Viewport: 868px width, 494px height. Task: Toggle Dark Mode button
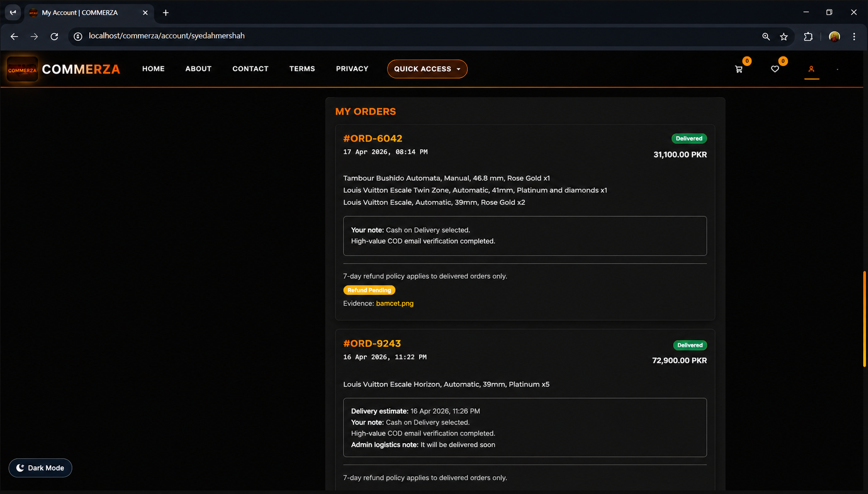point(40,468)
